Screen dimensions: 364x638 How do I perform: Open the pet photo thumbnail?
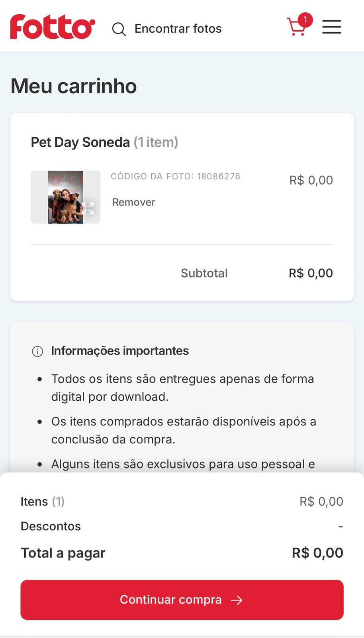(x=65, y=197)
